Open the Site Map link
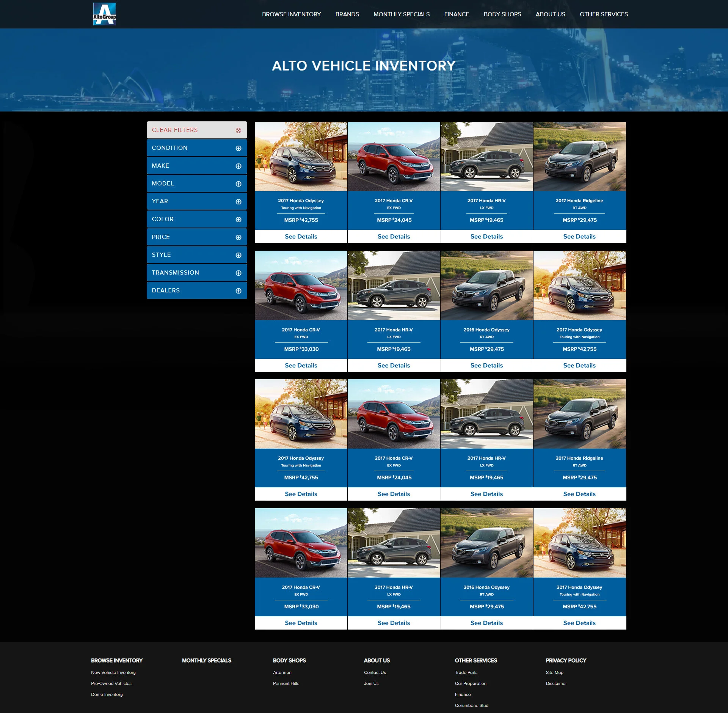This screenshot has height=713, width=728. point(554,673)
